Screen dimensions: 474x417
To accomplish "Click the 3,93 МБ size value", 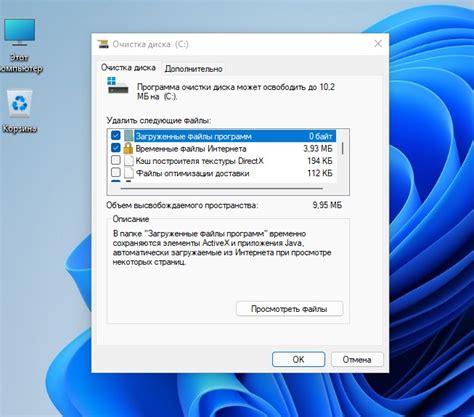I will click(318, 149).
